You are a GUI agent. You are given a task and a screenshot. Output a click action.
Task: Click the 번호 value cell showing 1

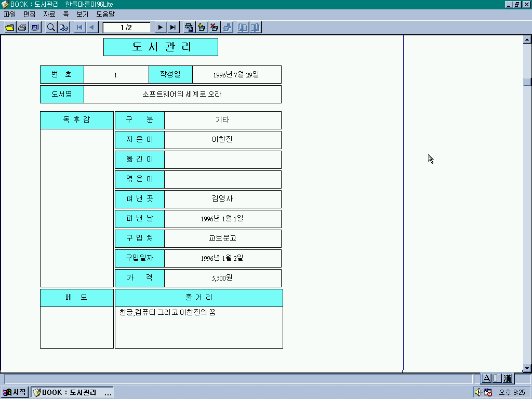(116, 75)
